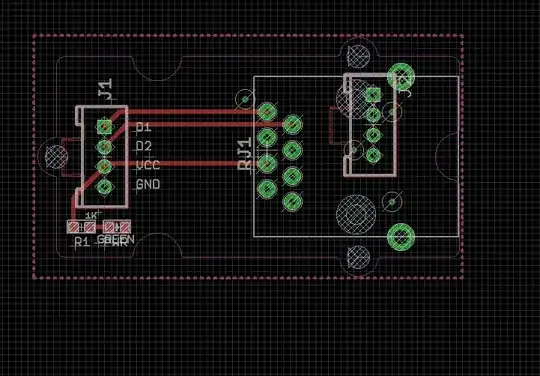Select the GND pin label
Viewport: 540px width, 376px height.
click(x=148, y=185)
